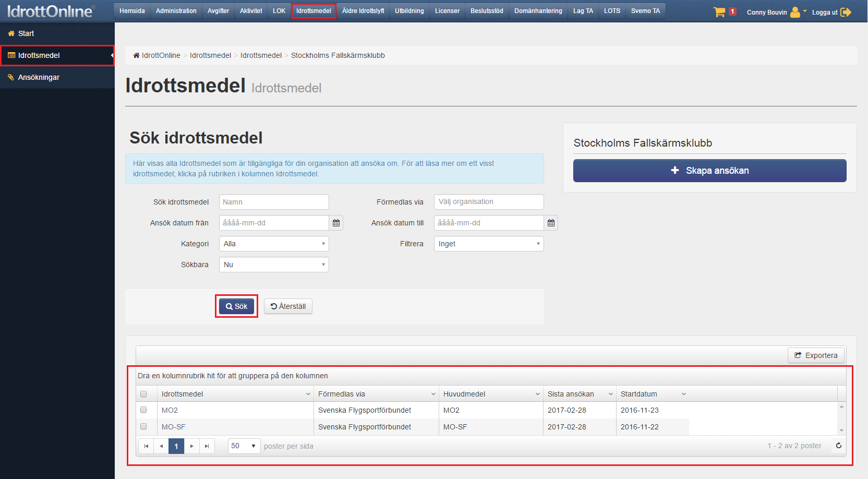Open calendar for Ansök datum från
Viewport: 868px width, 479px height.
pos(336,223)
